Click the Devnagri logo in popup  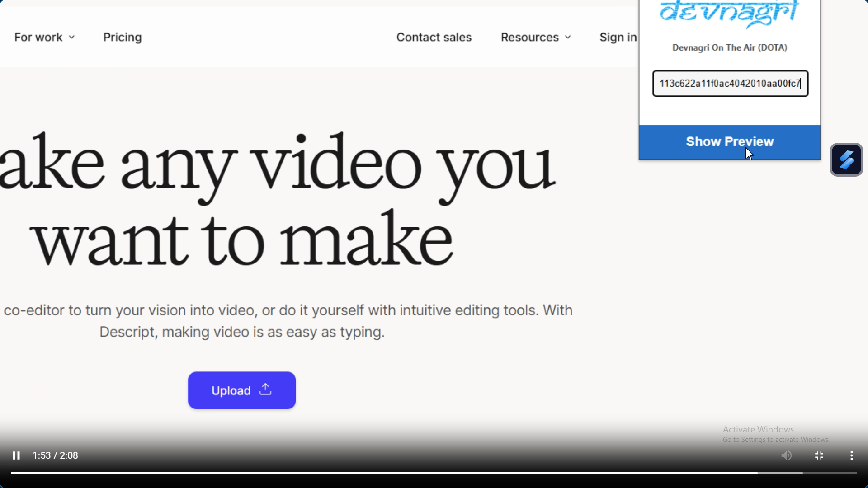(x=730, y=14)
